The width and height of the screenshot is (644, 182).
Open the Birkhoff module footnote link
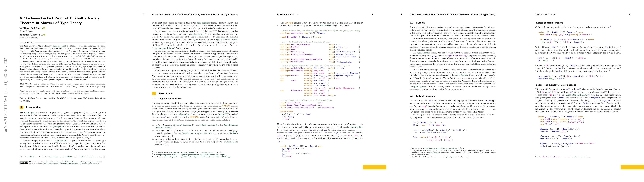pos(31,157)
